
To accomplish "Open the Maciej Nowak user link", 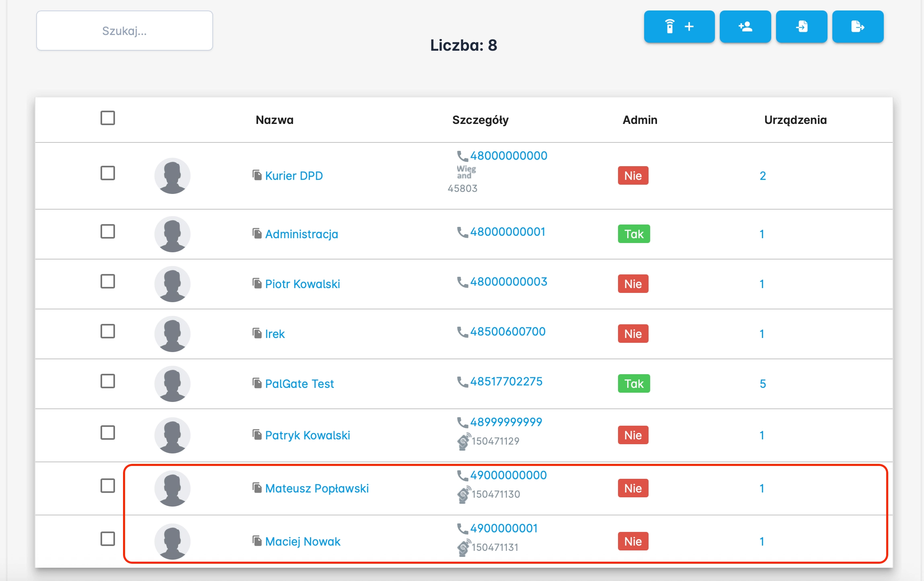I will [303, 542].
